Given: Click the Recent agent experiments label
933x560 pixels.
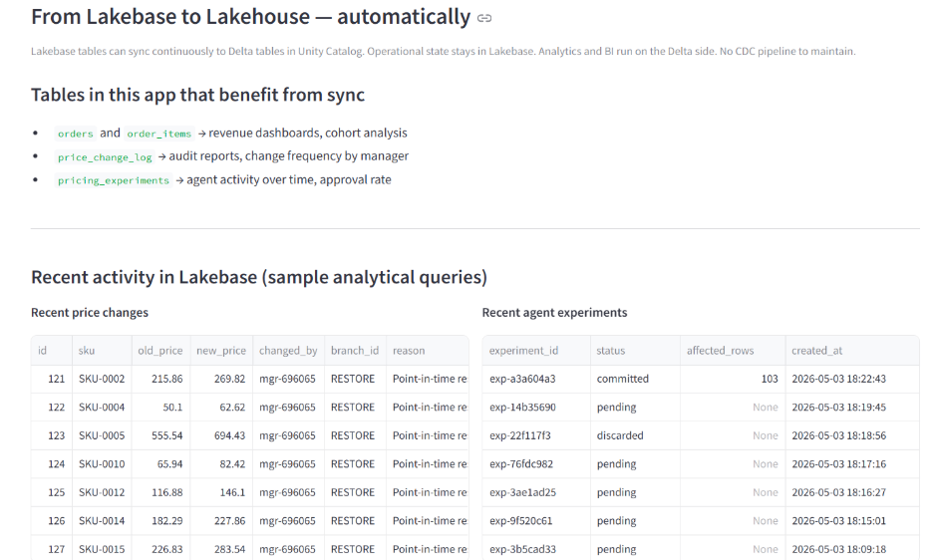Looking at the screenshot, I should click(x=554, y=313).
